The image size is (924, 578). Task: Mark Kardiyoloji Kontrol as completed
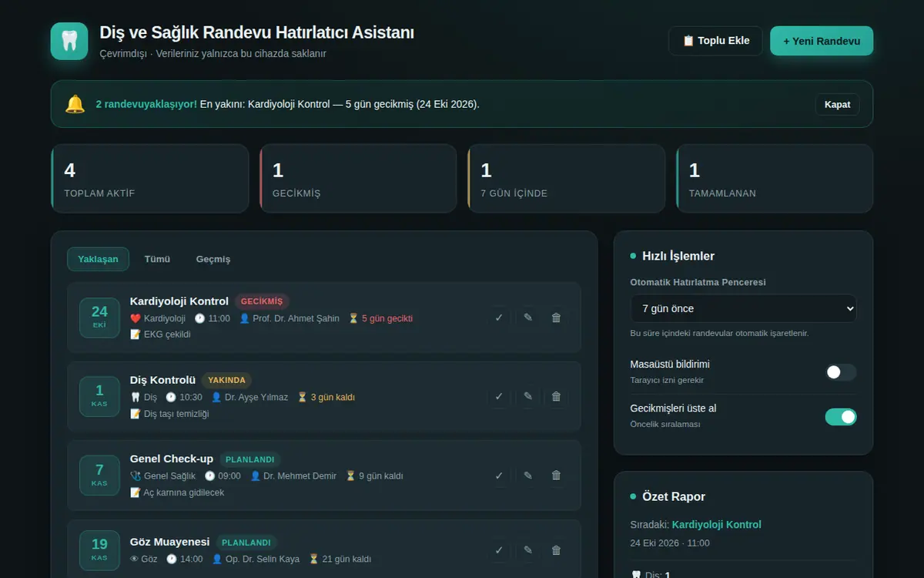point(499,318)
